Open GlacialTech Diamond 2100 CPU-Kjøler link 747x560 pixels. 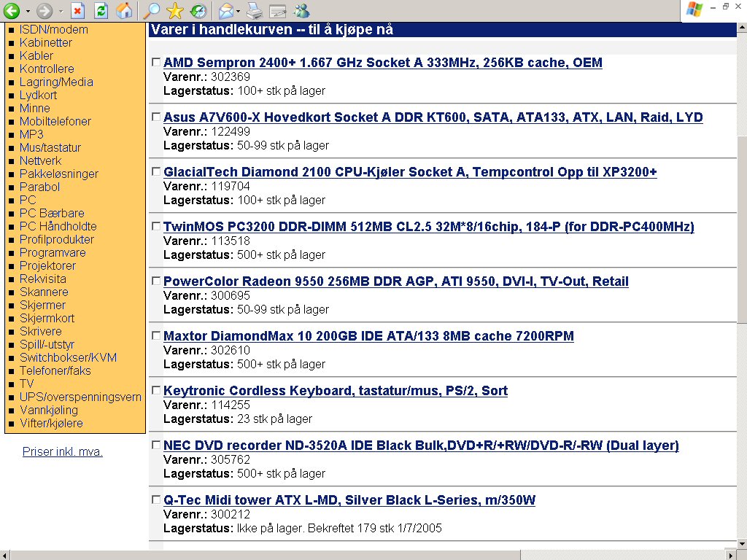click(x=410, y=172)
